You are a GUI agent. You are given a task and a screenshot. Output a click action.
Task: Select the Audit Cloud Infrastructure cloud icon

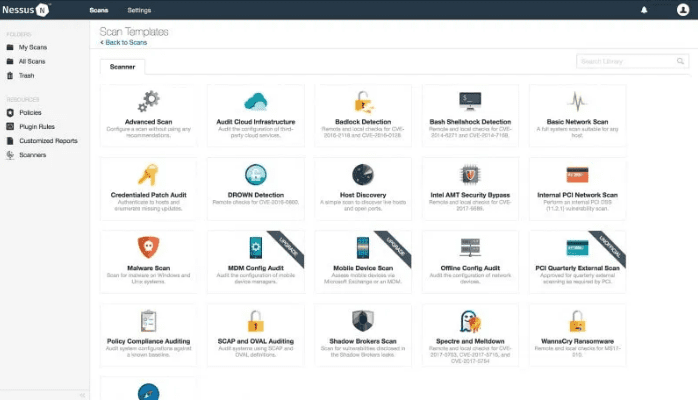point(256,102)
